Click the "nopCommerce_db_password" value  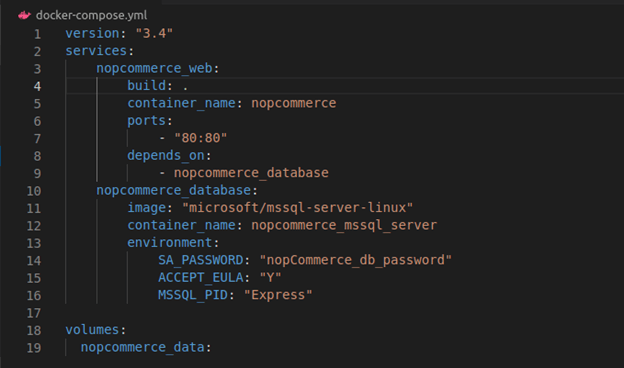point(355,260)
